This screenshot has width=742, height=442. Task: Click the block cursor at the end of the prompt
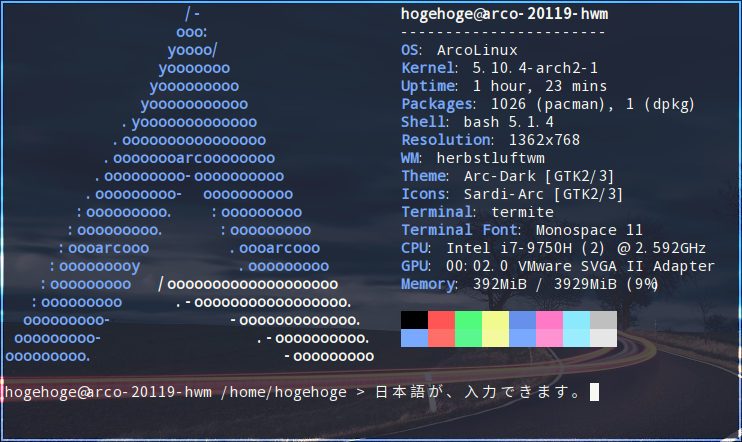tap(594, 392)
